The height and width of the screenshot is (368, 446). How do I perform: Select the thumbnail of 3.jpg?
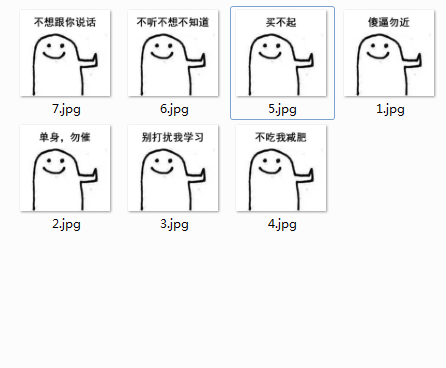pyautogui.click(x=173, y=168)
